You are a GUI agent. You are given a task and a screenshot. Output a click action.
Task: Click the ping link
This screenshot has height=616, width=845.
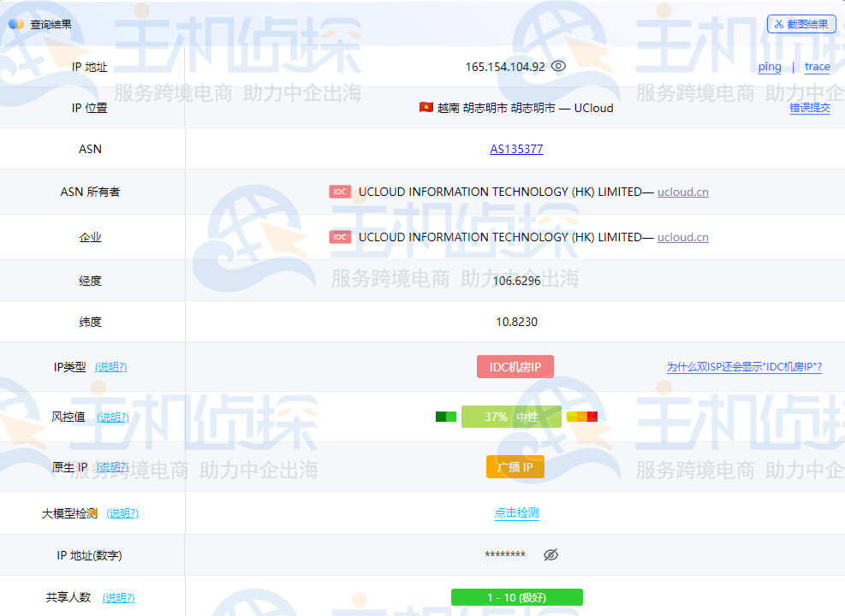coord(770,67)
